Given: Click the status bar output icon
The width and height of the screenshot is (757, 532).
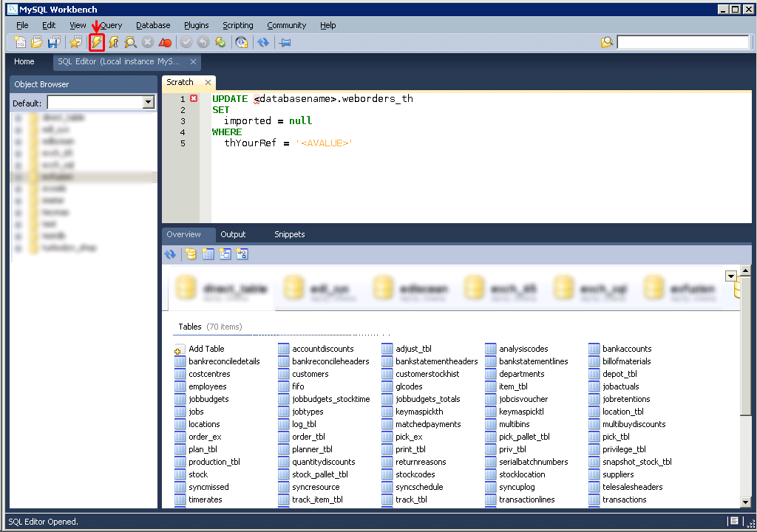Looking at the screenshot, I should (734, 521).
